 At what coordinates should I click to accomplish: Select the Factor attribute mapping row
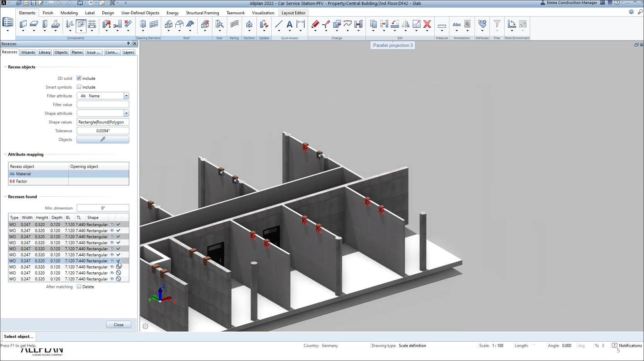(x=69, y=181)
